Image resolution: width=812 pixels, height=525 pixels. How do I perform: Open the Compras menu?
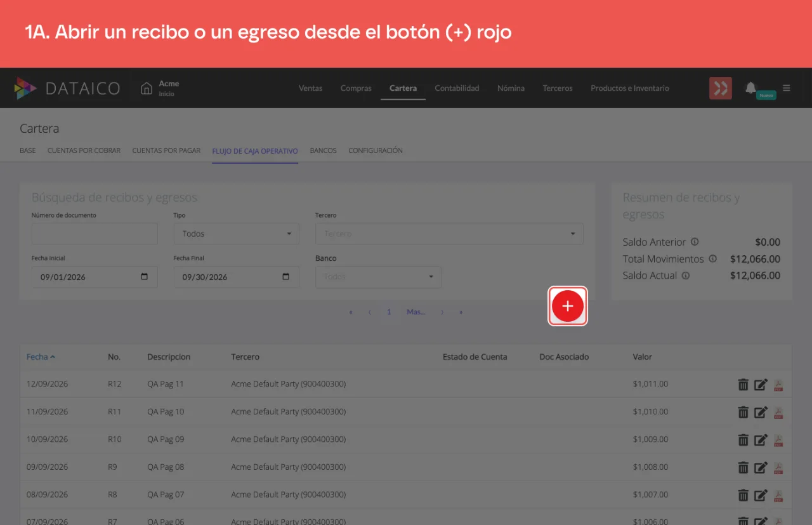tap(356, 88)
